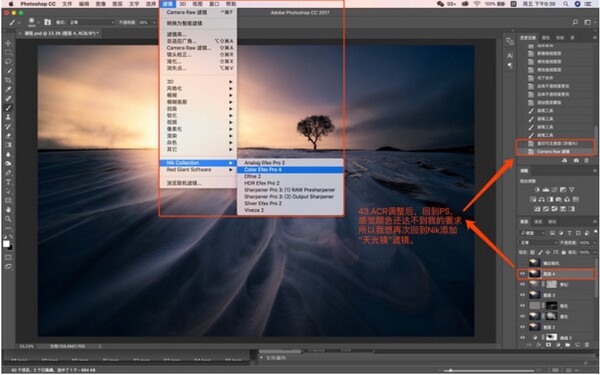Viewport: 600px width, 375px height.
Task: Select the Zoom magnifier tool
Action: (8, 219)
